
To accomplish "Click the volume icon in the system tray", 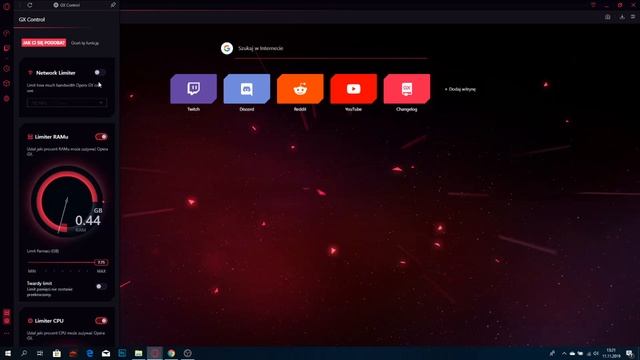I will 596,353.
